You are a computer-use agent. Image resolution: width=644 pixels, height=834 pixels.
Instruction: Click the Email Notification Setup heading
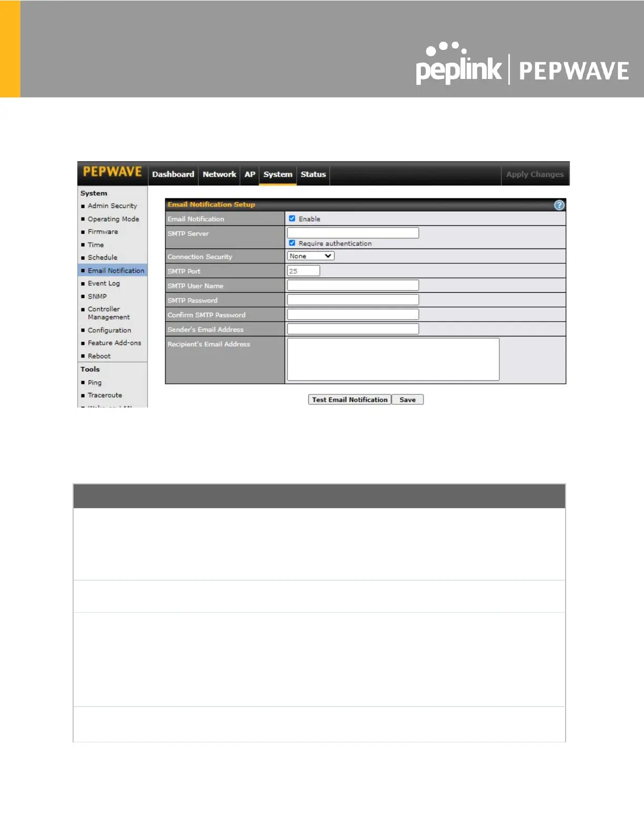pyautogui.click(x=212, y=204)
